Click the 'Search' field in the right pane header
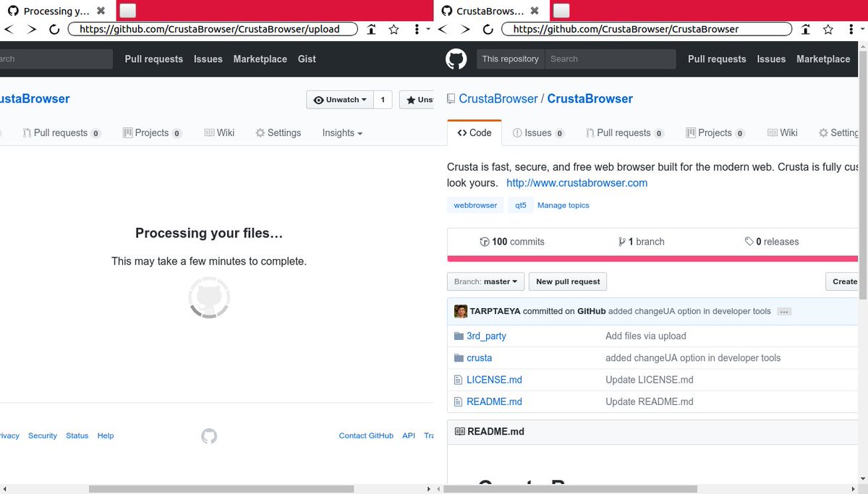 point(610,59)
